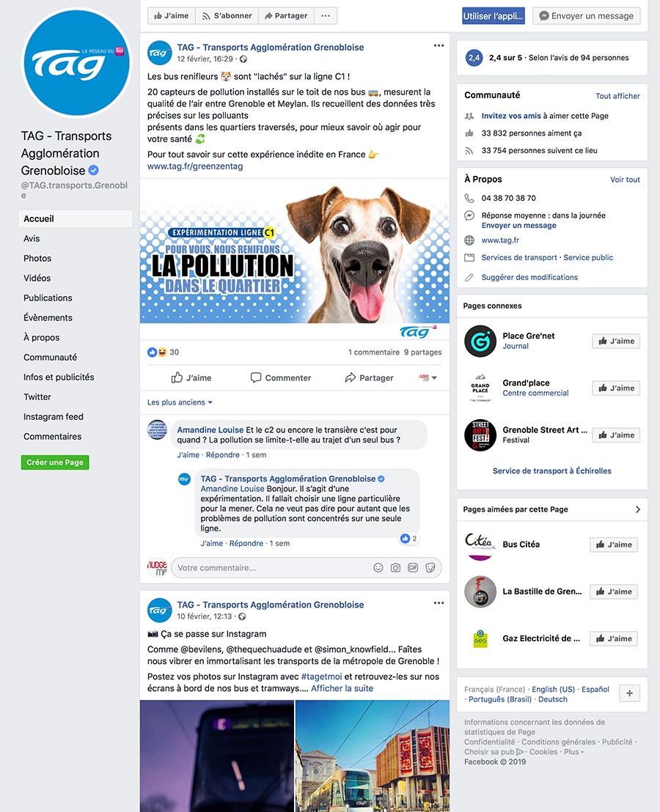Click 'Tout afficher' in Communauté
This screenshot has height=812, width=660.
point(617,96)
